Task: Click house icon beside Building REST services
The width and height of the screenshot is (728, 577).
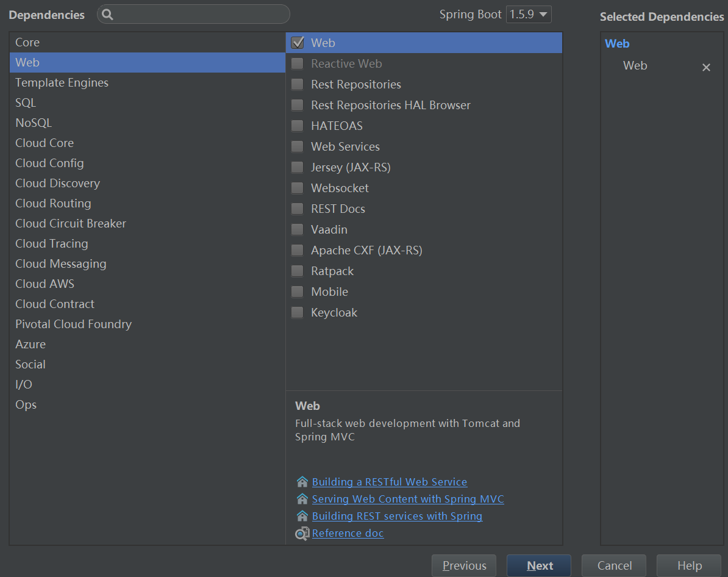Action: [302, 516]
